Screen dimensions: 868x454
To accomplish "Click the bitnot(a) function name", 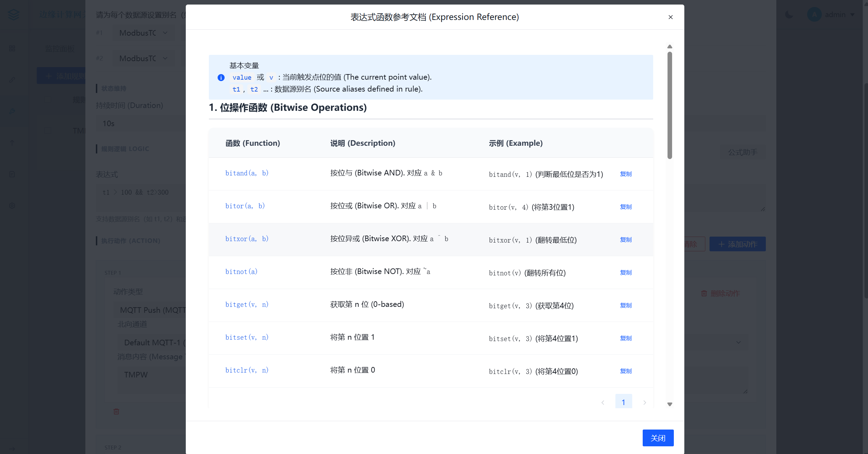I will click(x=241, y=272).
